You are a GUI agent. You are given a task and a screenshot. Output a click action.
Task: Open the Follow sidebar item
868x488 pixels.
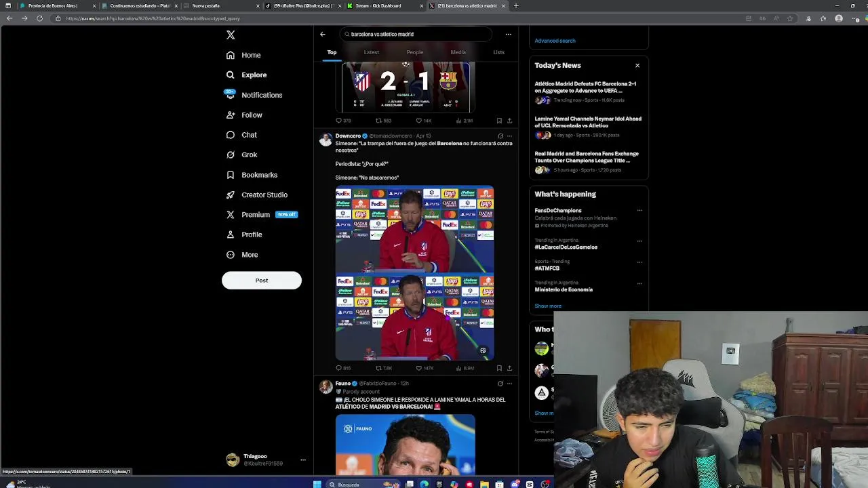point(244,115)
